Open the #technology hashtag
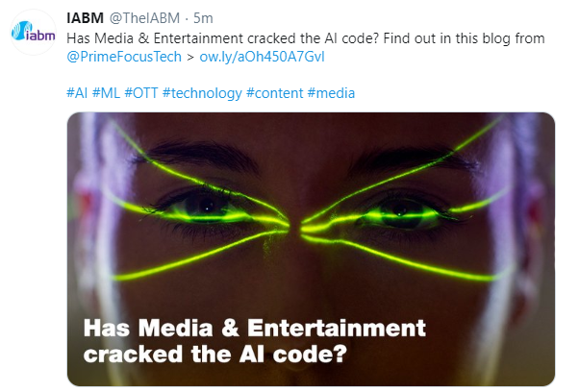The width and height of the screenshot is (579, 392). (202, 93)
